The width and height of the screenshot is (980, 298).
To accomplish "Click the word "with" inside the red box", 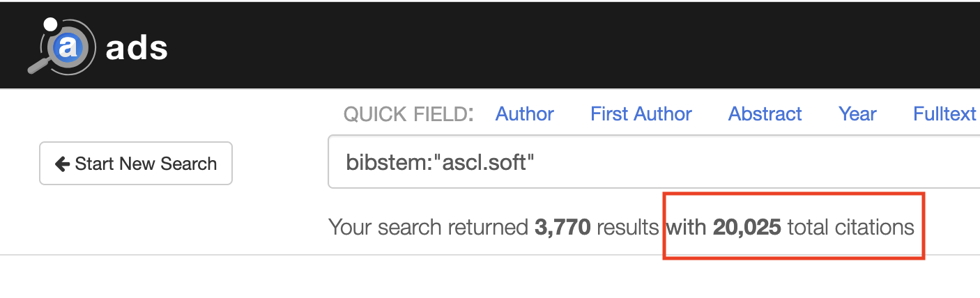I will (687, 227).
